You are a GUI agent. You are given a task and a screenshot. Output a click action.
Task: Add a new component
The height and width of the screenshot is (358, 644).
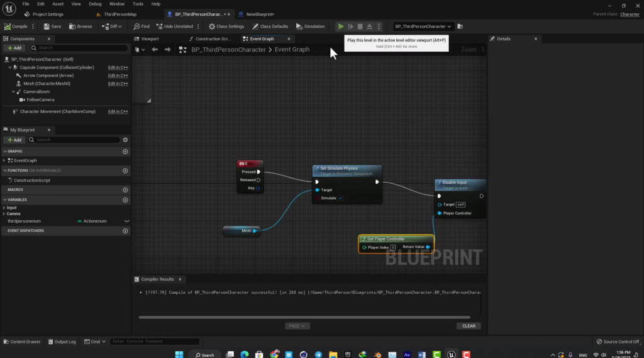pos(14,48)
